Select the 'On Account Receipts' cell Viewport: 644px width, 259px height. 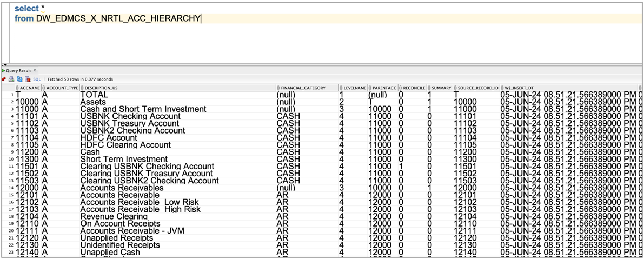pyautogui.click(x=178, y=224)
